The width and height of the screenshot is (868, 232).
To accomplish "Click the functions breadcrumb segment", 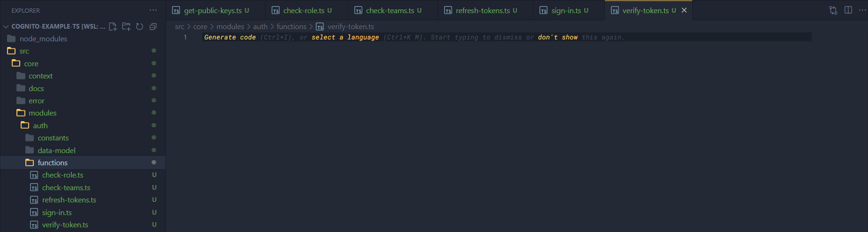I will pyautogui.click(x=291, y=27).
